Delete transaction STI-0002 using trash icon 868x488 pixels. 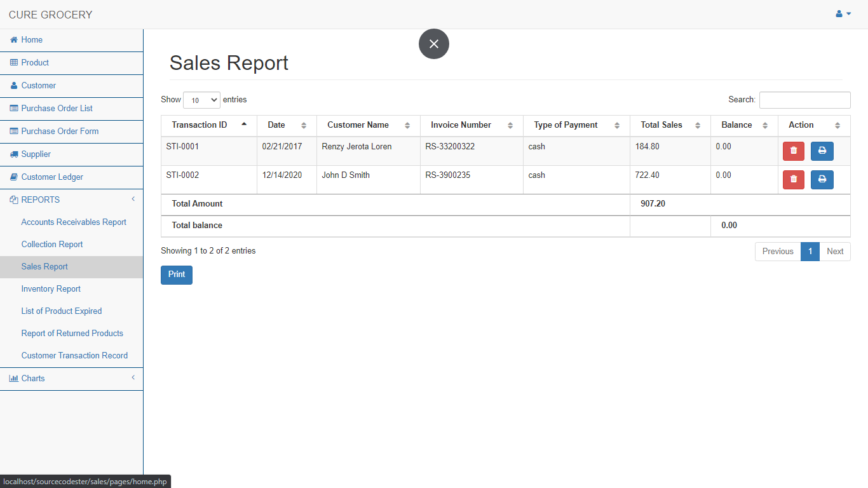[x=793, y=180]
